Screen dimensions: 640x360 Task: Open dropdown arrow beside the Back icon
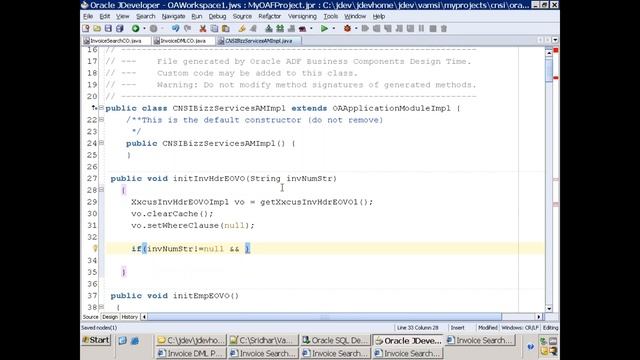click(144, 29)
